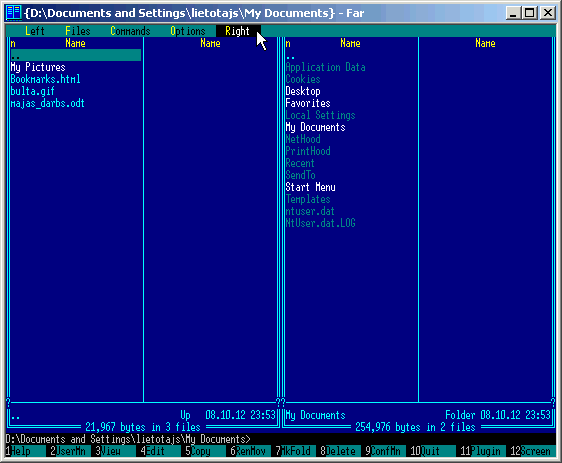This screenshot has width=562, height=463.
Task: Click the 'n' sort indicator in left panel
Action: coord(13,43)
